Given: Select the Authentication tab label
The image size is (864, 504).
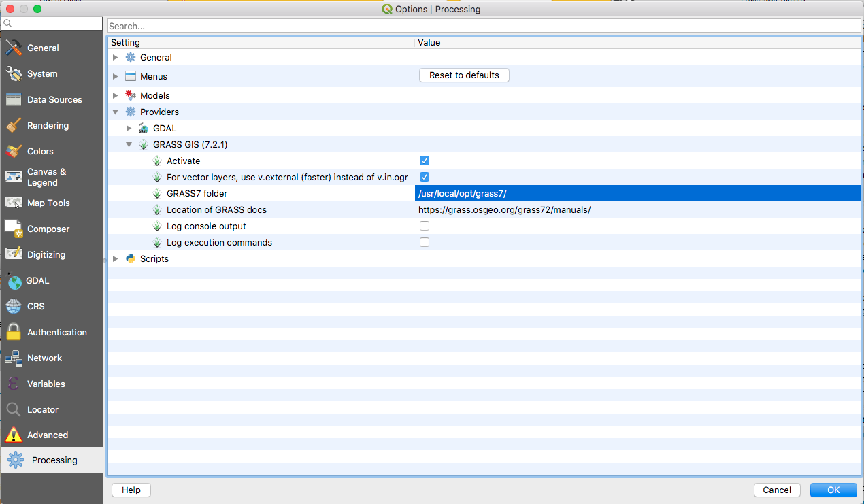Looking at the screenshot, I should pyautogui.click(x=57, y=333).
